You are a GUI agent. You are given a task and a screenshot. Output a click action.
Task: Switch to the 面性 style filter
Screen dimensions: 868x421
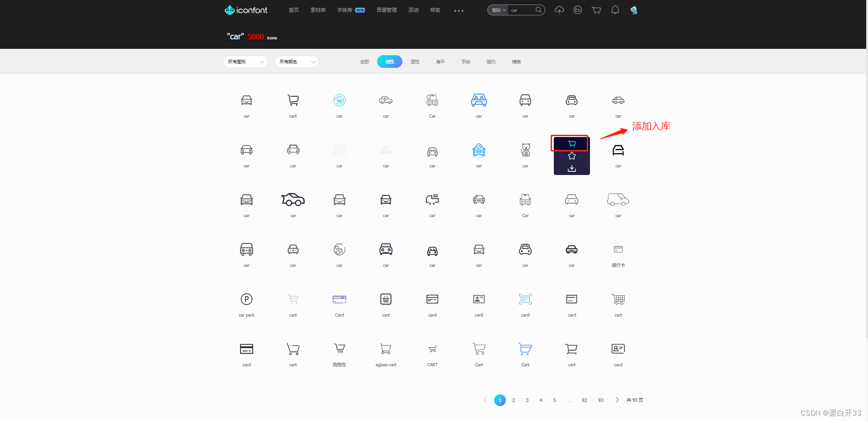(415, 61)
